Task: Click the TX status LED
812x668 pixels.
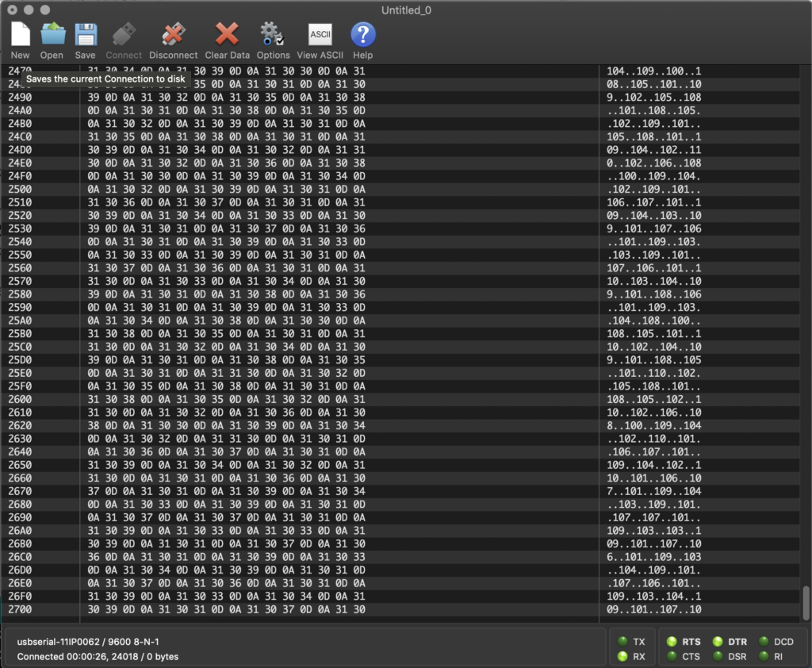Action: pos(623,642)
